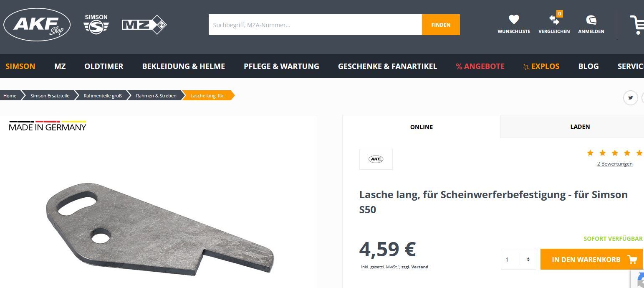Open the BEKLEIDUNG & HELME menu
This screenshot has height=288, width=644.
tap(184, 66)
